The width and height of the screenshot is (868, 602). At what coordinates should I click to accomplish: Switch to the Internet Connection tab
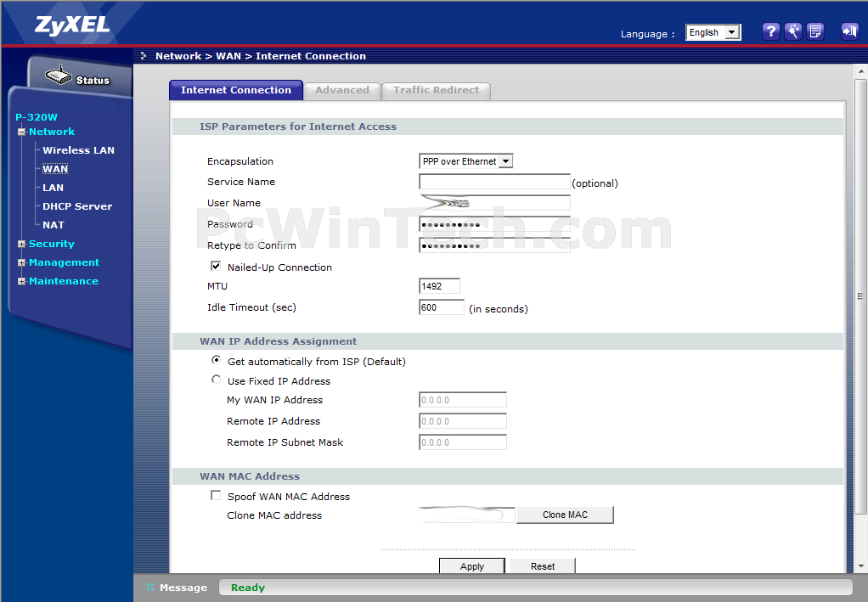tap(236, 90)
